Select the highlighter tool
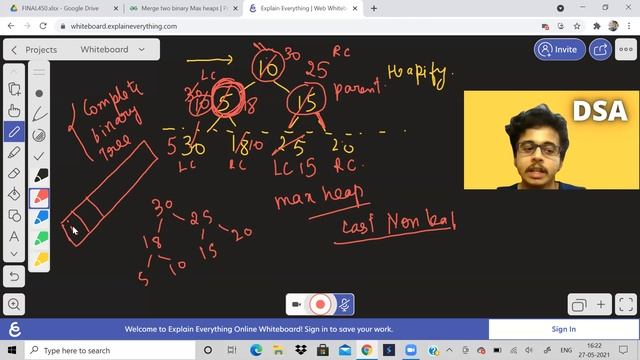This screenshot has height=360, width=640. [x=14, y=153]
